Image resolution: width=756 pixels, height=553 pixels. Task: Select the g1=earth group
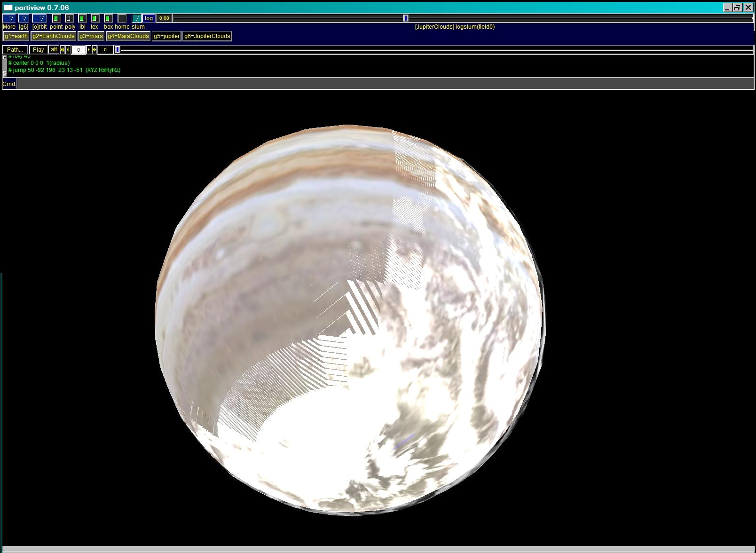(16, 36)
